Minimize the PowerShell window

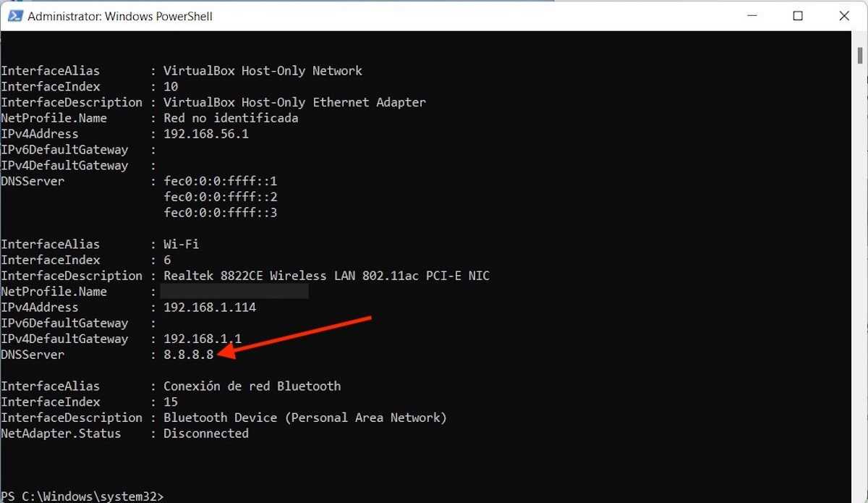point(752,16)
